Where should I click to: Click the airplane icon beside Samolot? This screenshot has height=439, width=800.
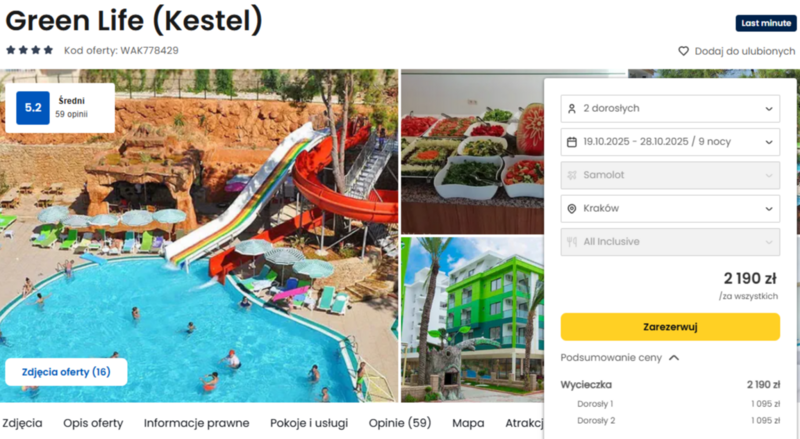571,175
